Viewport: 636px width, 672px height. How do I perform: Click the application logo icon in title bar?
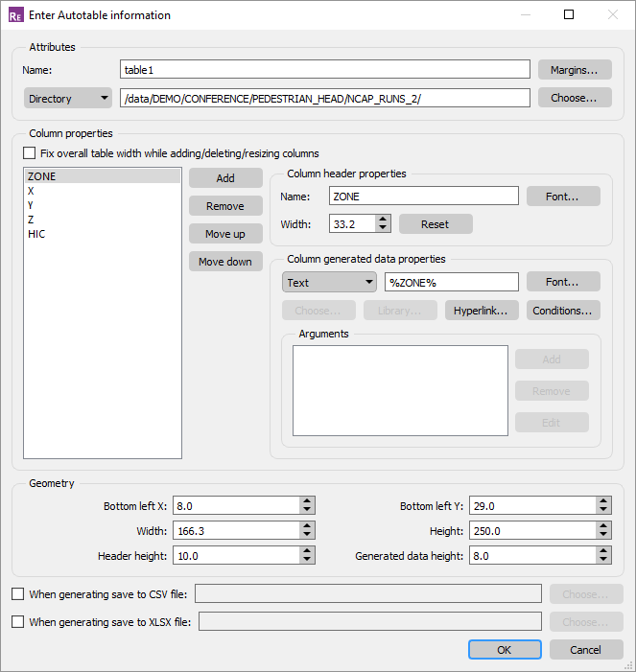(15, 15)
